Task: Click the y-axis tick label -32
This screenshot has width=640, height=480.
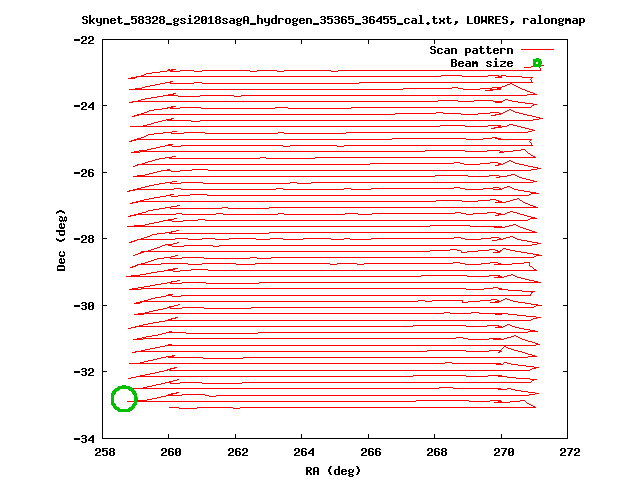Action: tap(84, 372)
